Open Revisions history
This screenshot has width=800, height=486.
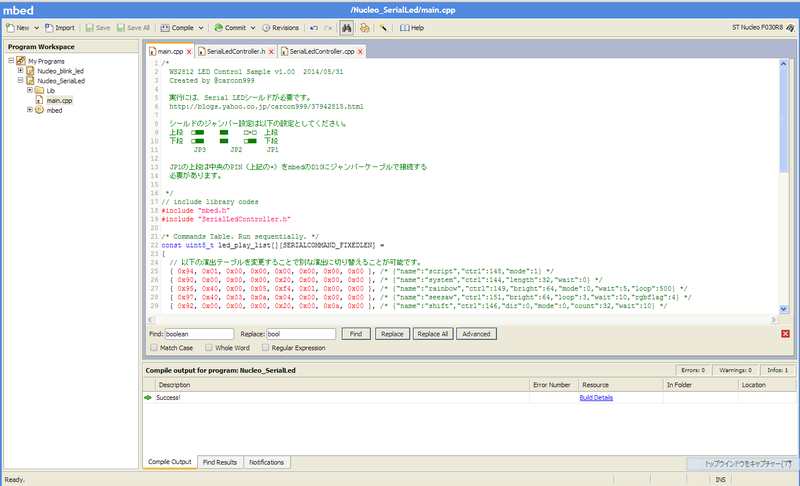(x=281, y=28)
